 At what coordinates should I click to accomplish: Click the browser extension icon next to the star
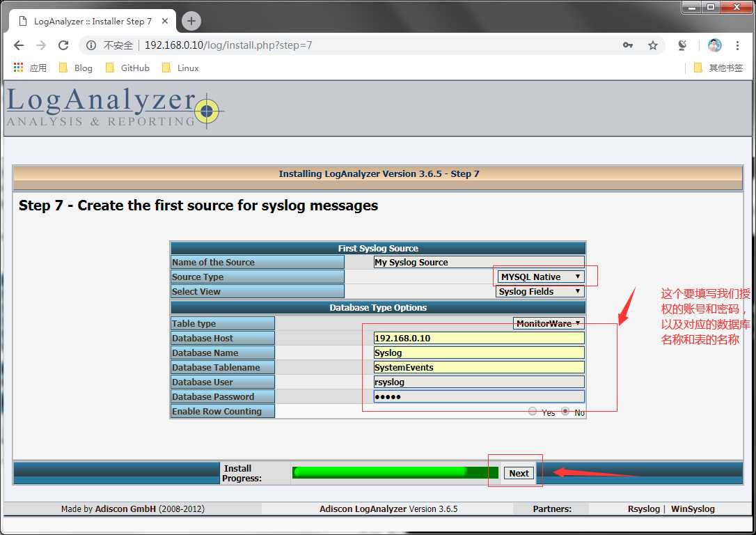pos(682,45)
